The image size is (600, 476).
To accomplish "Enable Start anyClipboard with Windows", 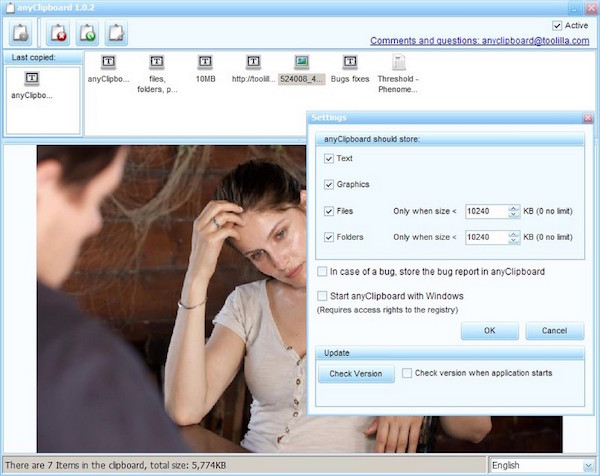I will click(x=322, y=296).
